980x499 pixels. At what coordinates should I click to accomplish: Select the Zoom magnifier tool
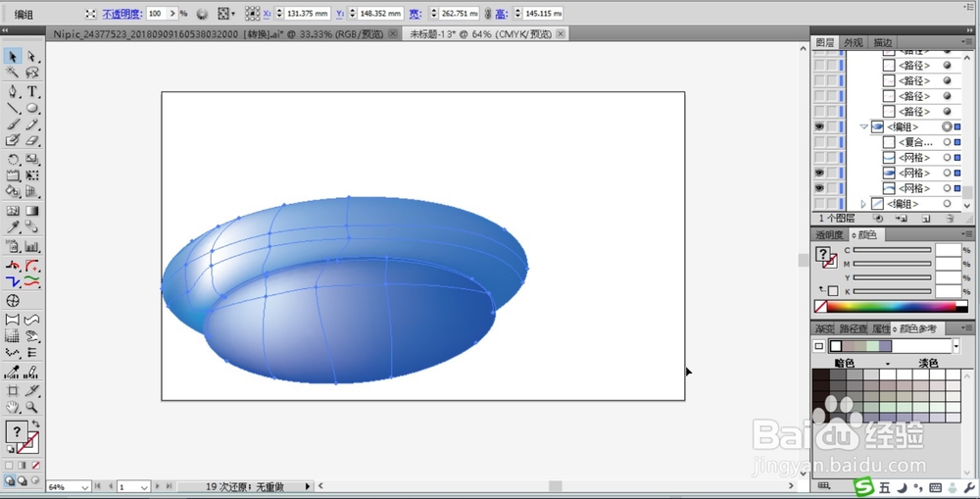(x=32, y=407)
